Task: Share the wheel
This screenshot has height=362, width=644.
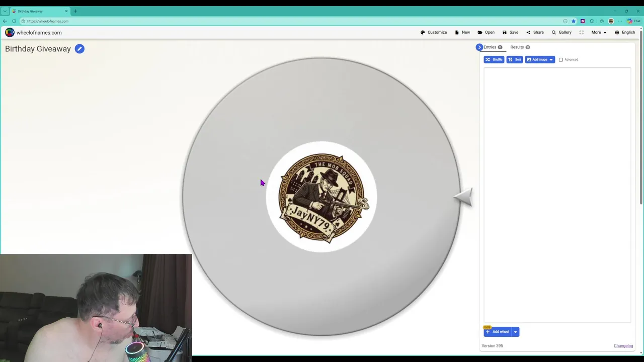Action: pyautogui.click(x=535, y=32)
